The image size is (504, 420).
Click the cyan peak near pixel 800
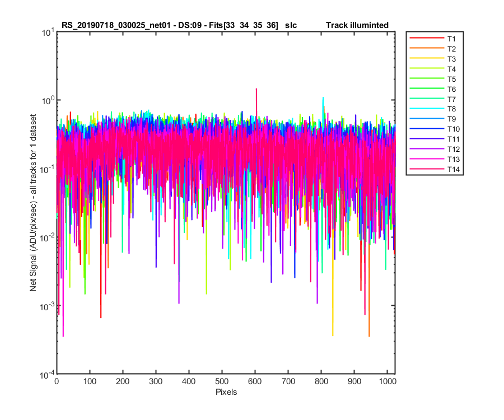pos(323,108)
